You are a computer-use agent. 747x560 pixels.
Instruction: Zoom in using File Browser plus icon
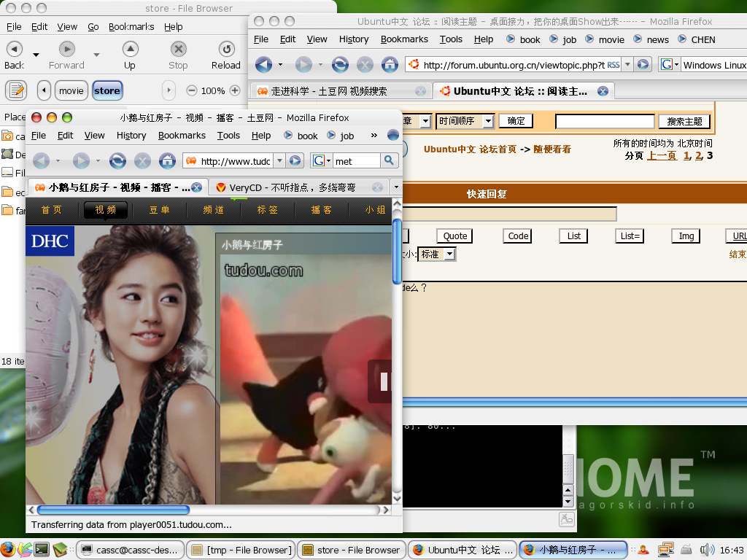point(235,90)
